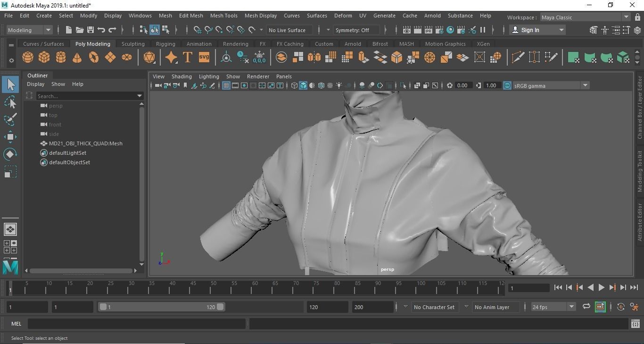
Task: Open the sRGB gamma view transform dropdown
Action: coord(551,86)
